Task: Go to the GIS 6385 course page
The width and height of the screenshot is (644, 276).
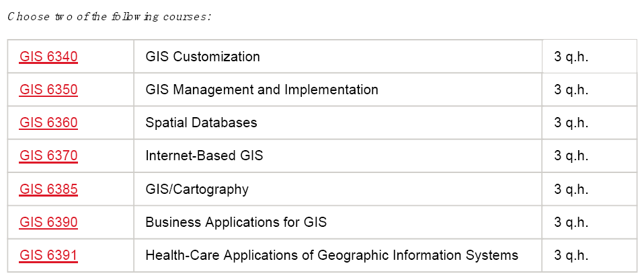Action: [48, 189]
